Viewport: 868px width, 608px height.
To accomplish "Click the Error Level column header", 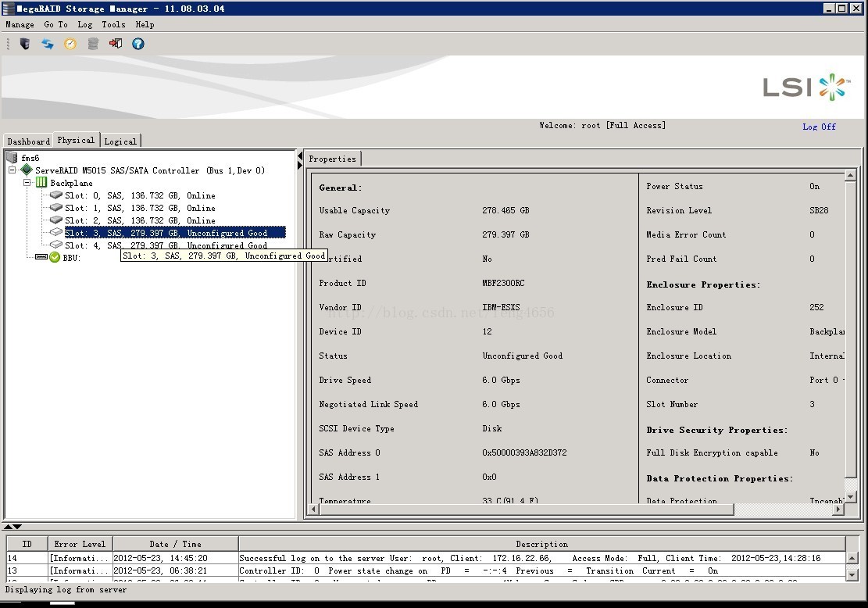I will [x=80, y=544].
